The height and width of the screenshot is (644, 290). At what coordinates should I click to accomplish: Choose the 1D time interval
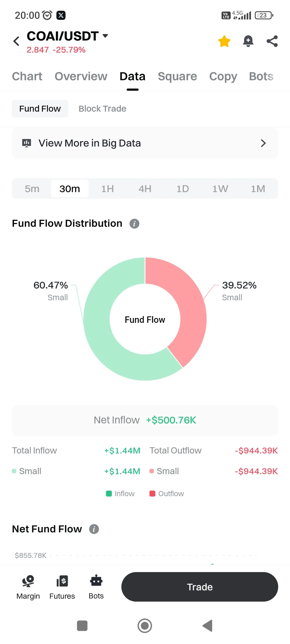coord(183,189)
